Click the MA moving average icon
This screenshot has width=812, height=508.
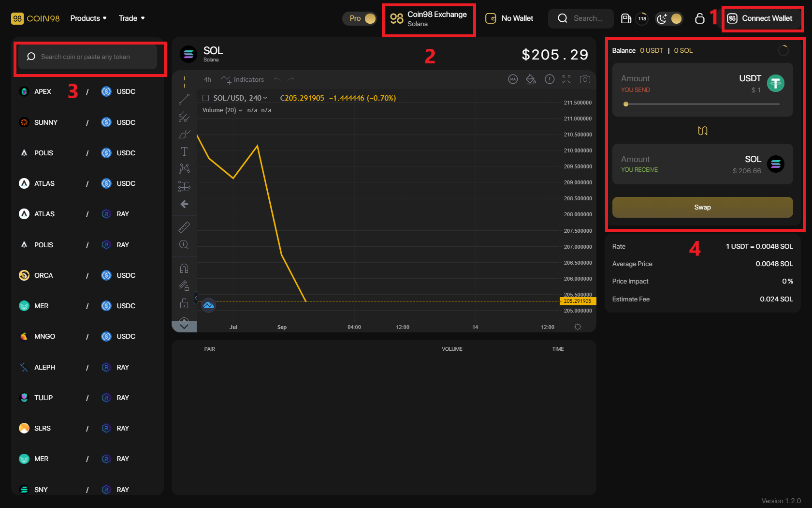[x=513, y=79]
